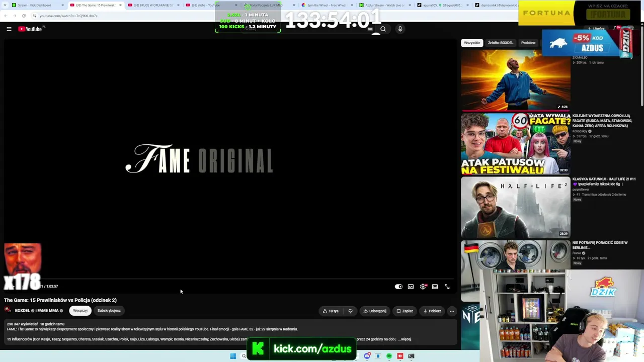Switch to the Spin the Wheel tab
This screenshot has width=644, height=362.
(327, 5)
